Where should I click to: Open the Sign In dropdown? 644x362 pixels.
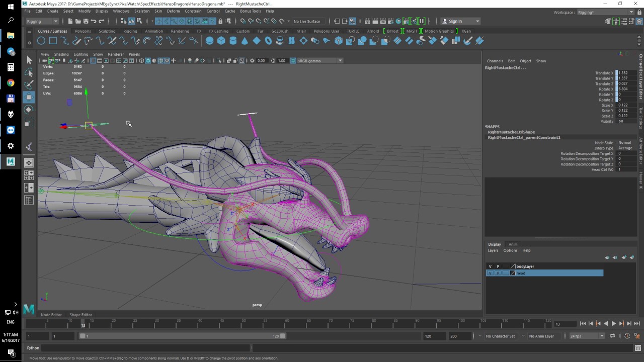(x=460, y=21)
